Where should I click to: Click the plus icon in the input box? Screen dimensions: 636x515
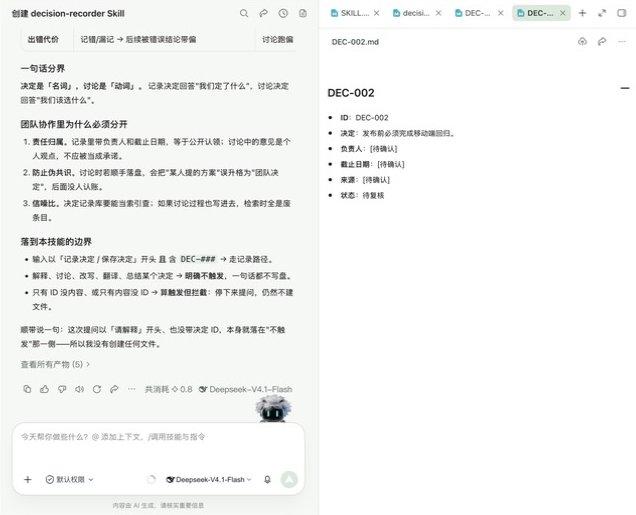coord(28,480)
